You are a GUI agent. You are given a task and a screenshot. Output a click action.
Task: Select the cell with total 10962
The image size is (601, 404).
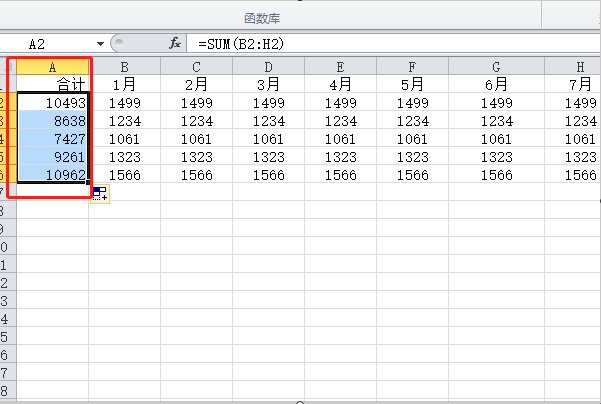click(52, 174)
